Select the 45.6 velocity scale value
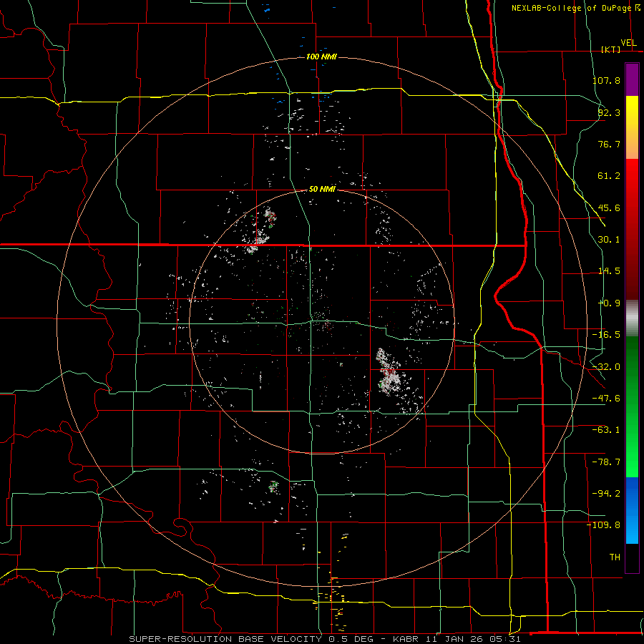This screenshot has height=644, width=644. point(609,208)
